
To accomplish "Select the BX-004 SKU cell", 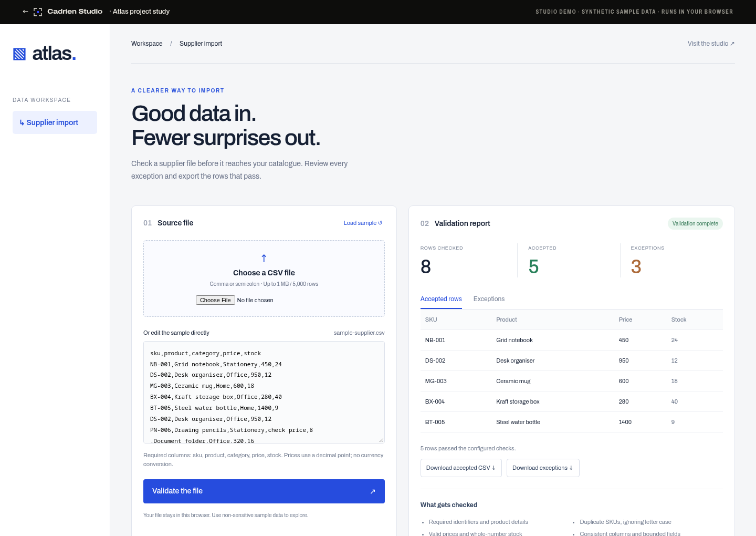I will click(x=435, y=401).
